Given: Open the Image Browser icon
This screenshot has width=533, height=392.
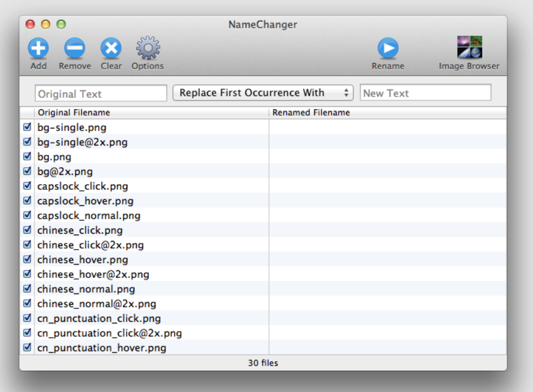Looking at the screenshot, I should pyautogui.click(x=470, y=47).
